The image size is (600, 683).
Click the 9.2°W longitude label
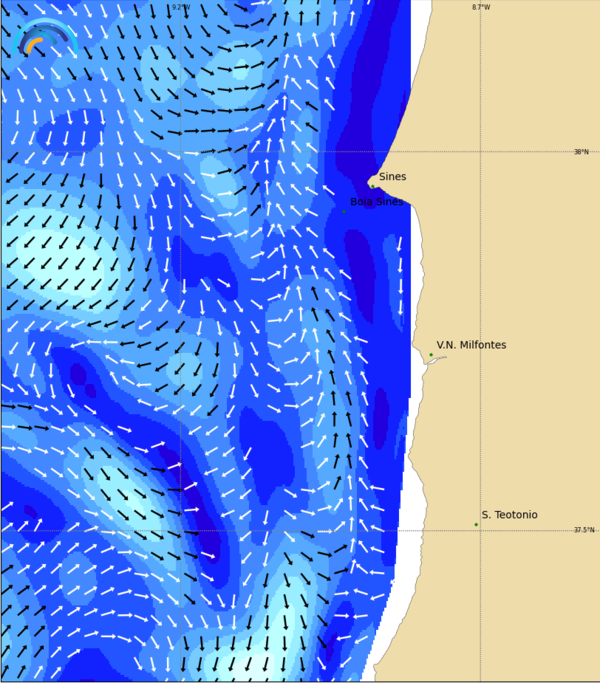coord(180,7)
